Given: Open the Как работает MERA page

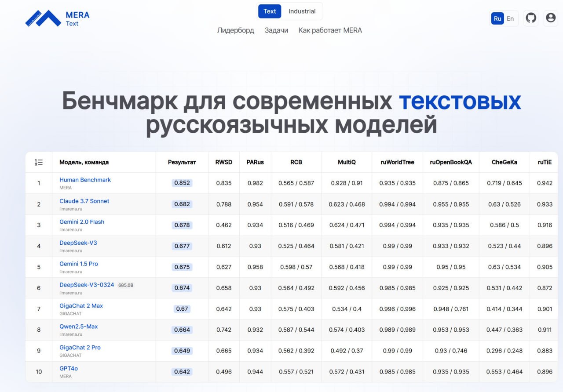Looking at the screenshot, I should (330, 30).
